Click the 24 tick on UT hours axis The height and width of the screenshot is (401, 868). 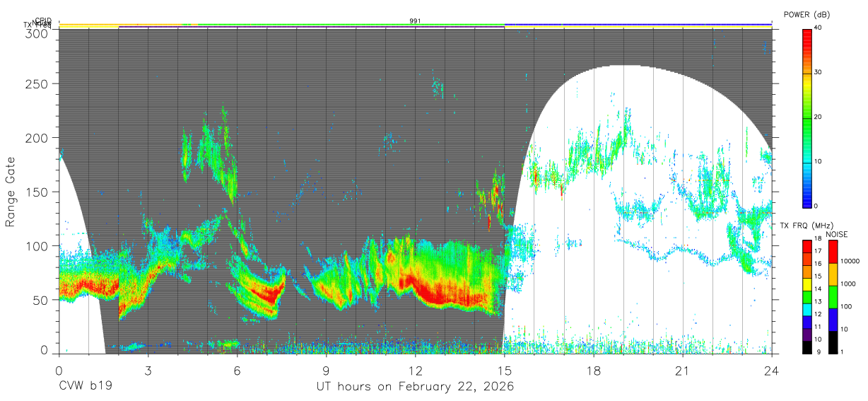(772, 370)
